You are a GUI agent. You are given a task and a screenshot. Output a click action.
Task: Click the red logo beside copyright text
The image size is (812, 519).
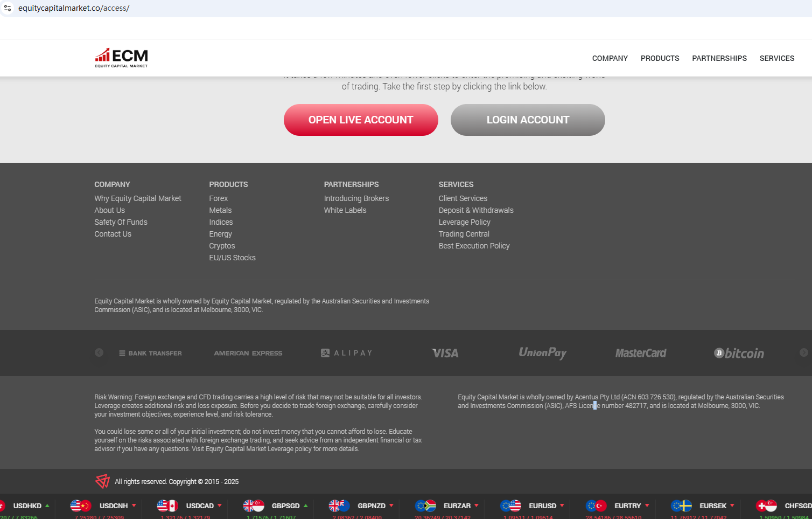pos(102,481)
